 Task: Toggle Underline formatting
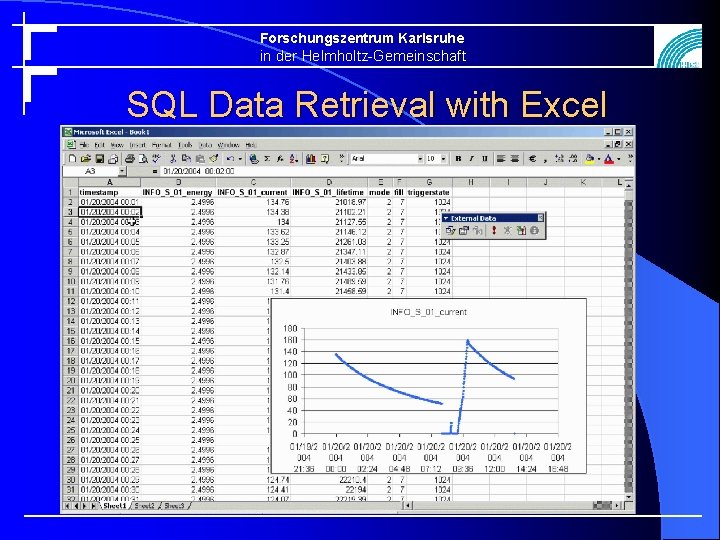coord(484,159)
